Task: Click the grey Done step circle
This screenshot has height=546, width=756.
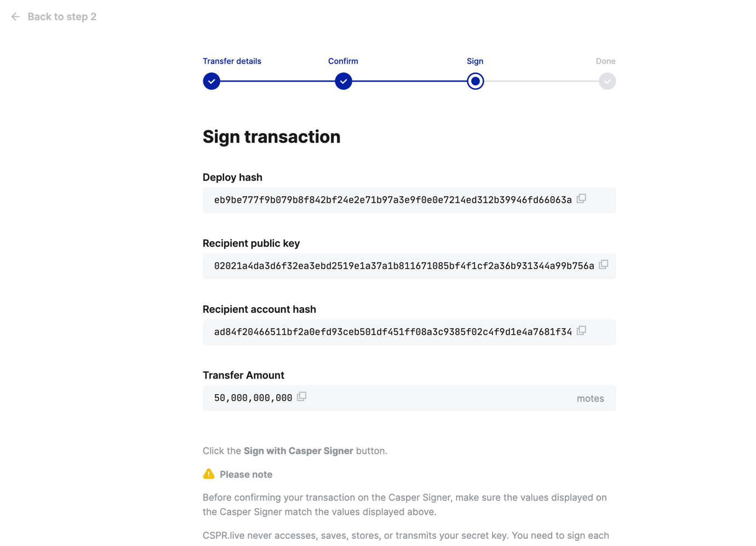Action: coord(607,81)
